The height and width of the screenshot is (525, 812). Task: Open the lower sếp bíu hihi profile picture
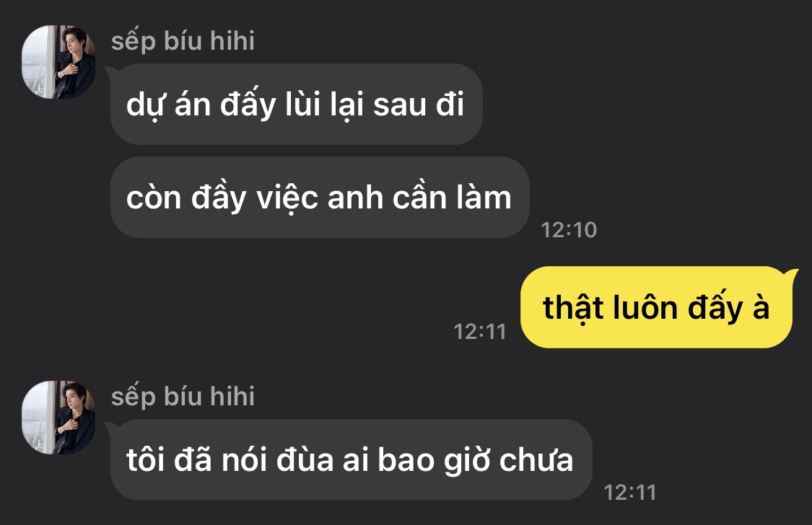coord(58,418)
